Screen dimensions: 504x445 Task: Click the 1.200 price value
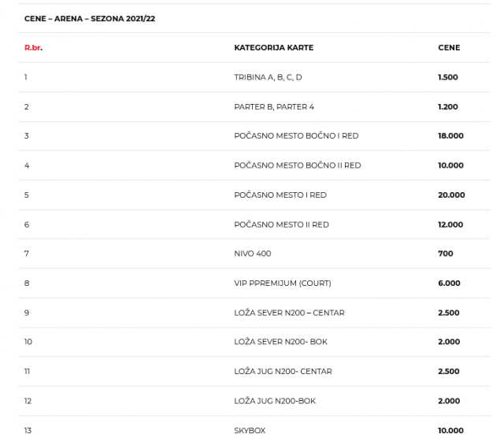coord(448,106)
